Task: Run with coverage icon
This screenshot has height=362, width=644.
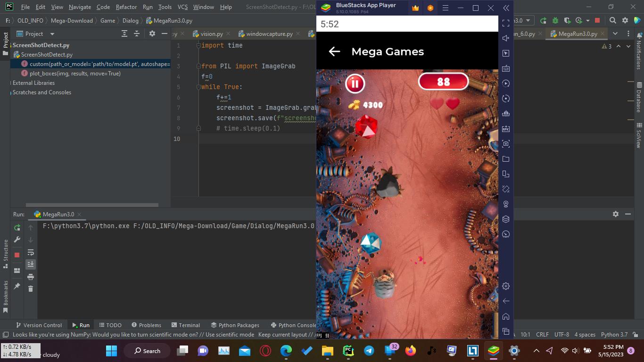Action: [567, 20]
